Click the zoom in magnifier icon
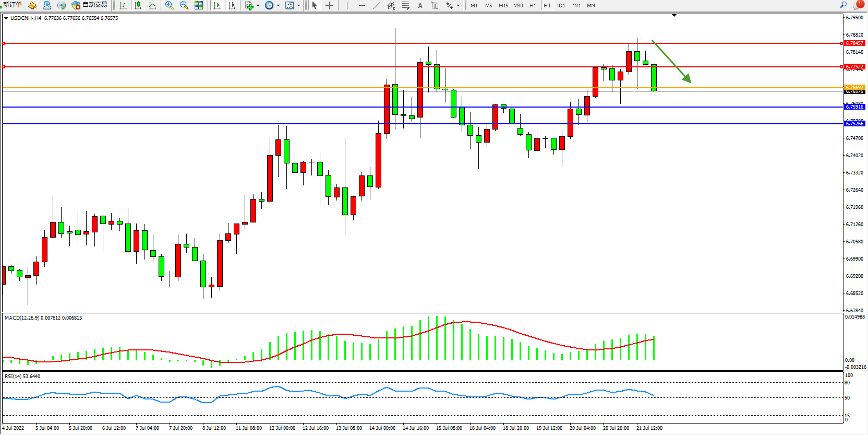The width and height of the screenshot is (868, 435). 169,5
